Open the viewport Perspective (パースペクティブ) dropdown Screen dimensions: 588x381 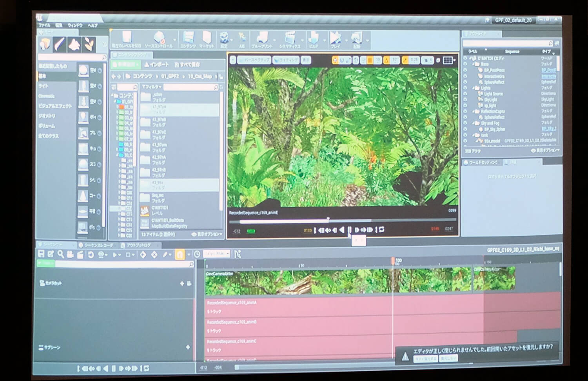[x=254, y=60]
